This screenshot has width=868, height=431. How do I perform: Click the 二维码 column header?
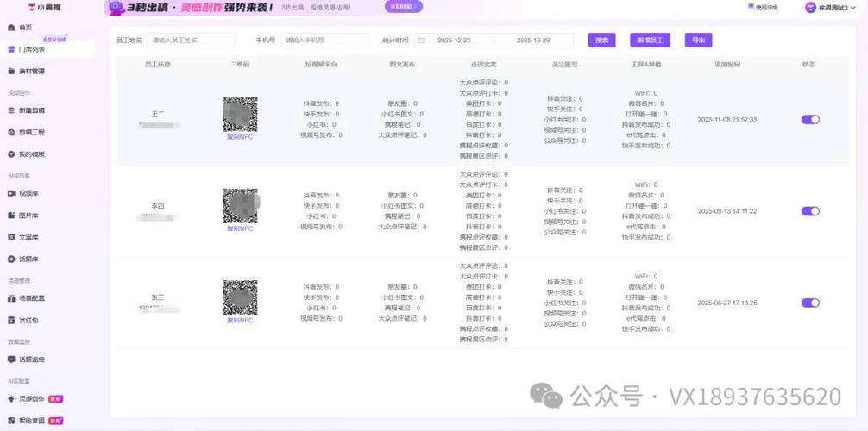(240, 65)
